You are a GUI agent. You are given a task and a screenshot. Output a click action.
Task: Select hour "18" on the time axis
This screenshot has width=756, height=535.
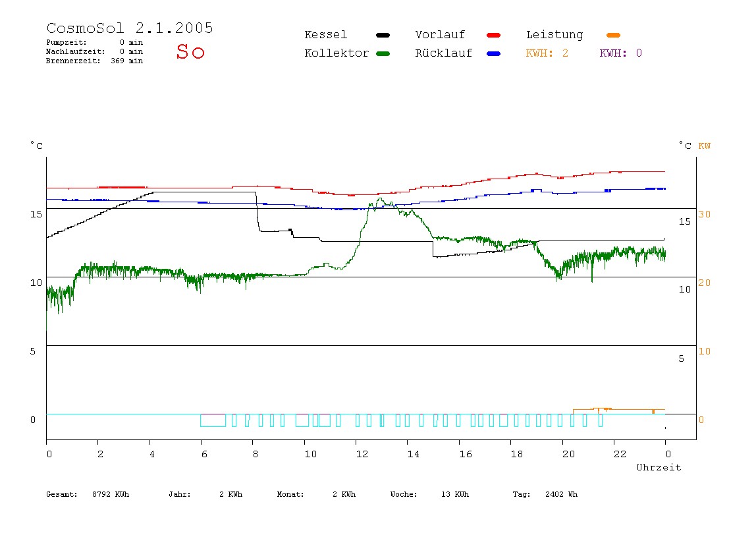click(517, 454)
